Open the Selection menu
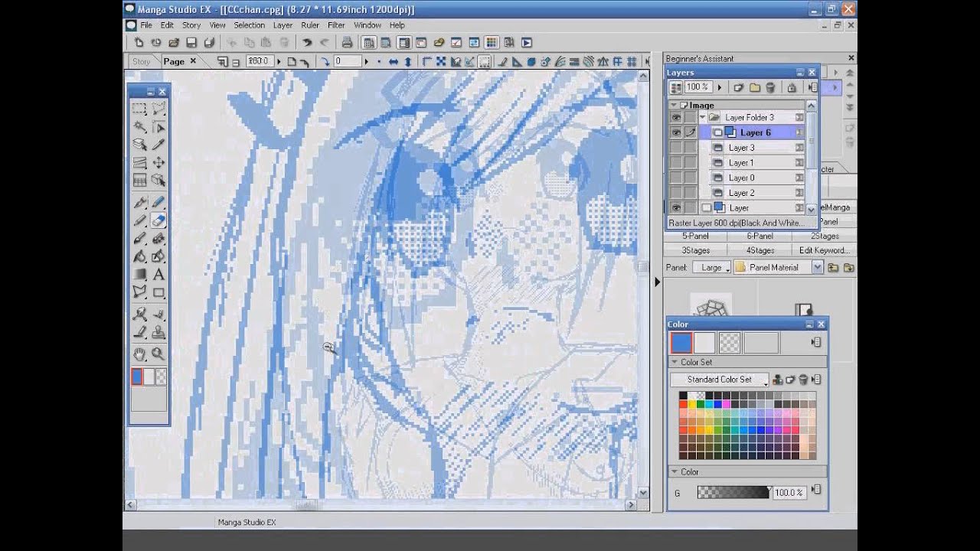 pos(249,25)
